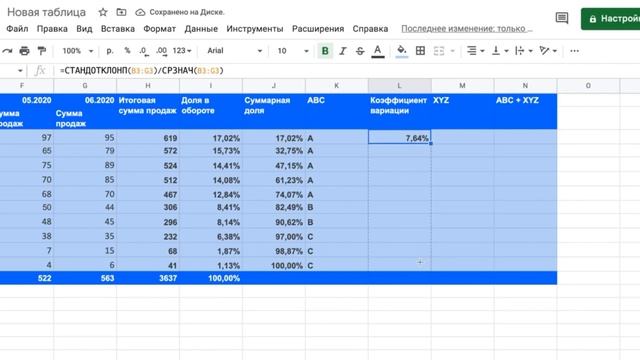
Task: Select cell with 100,00% in totals row
Action: [211, 278]
